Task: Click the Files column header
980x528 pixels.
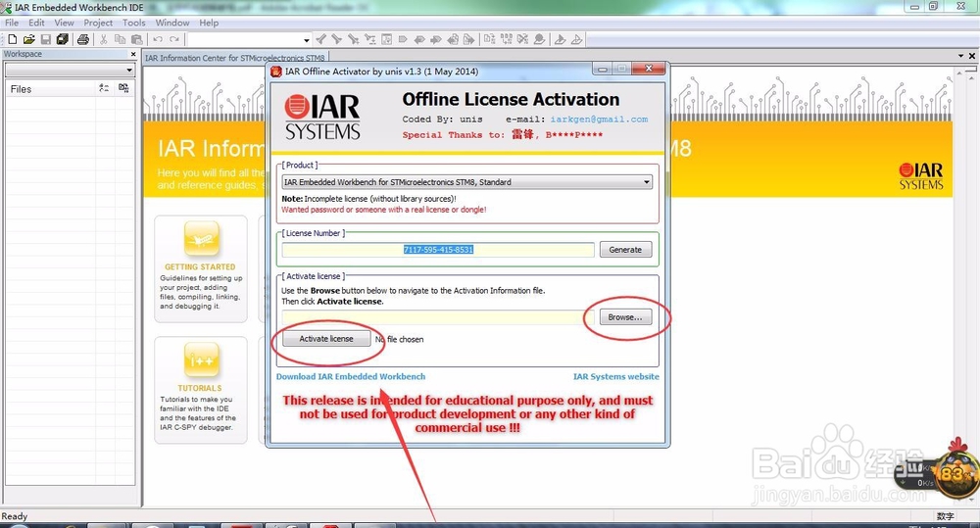Action: (50, 89)
